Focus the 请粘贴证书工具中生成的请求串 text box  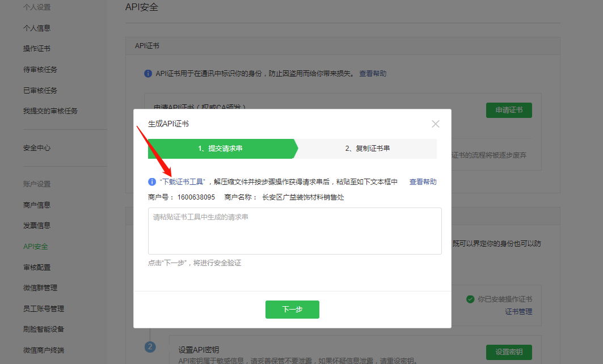[x=294, y=231]
